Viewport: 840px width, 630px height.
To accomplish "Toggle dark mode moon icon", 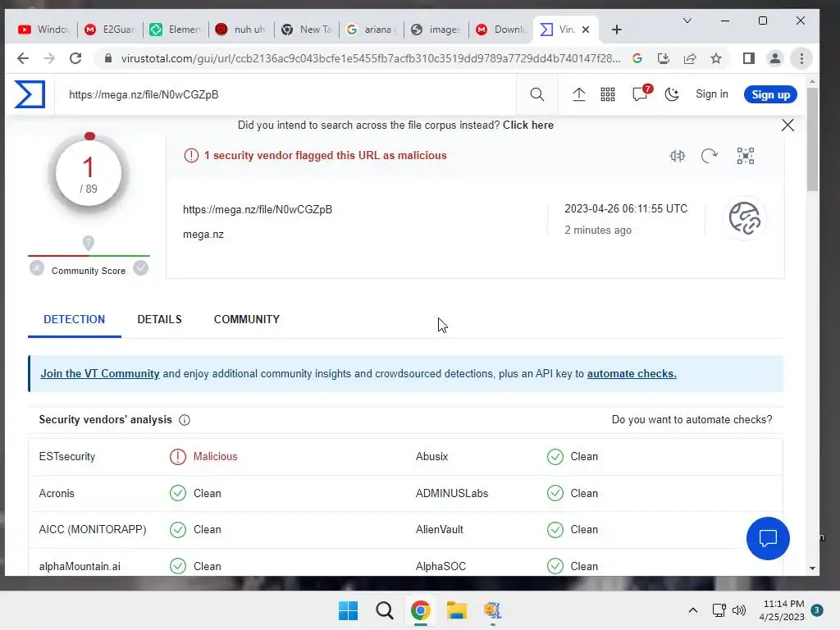I will (x=672, y=95).
